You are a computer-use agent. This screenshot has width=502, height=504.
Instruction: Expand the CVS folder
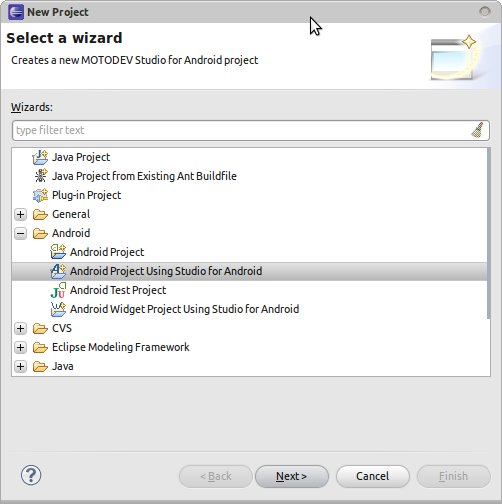tap(21, 328)
